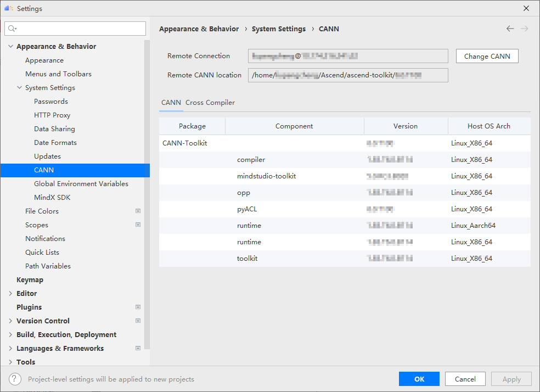This screenshot has width=540, height=392.
Task: Click the Apply button
Action: [511, 379]
